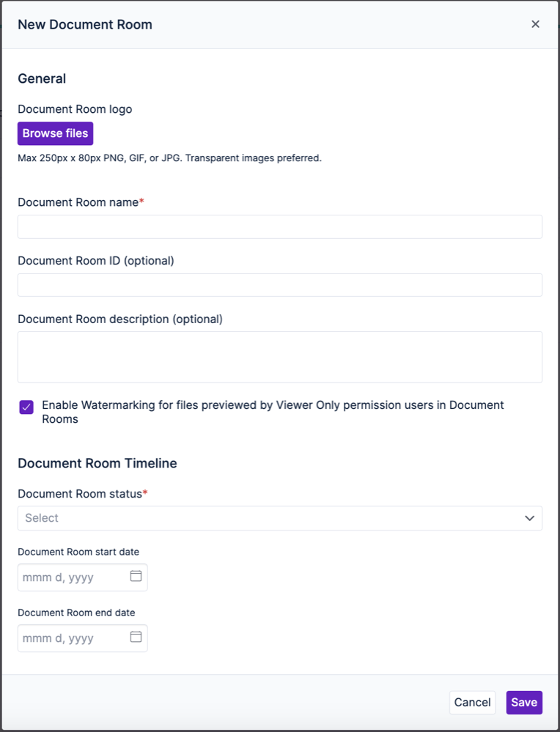560x732 pixels.
Task: Focus the Document Room name input
Action: 279,226
